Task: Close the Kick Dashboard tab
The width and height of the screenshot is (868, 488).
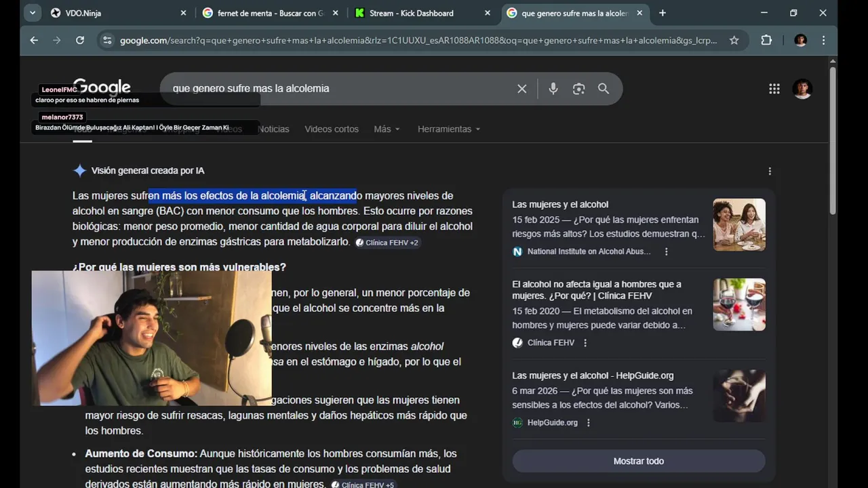Action: [x=488, y=13]
